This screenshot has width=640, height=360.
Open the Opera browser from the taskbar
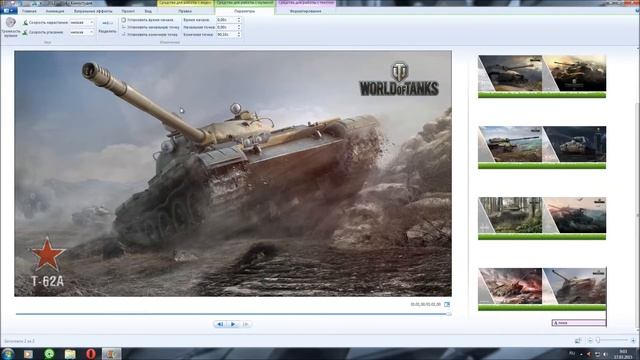(91, 354)
